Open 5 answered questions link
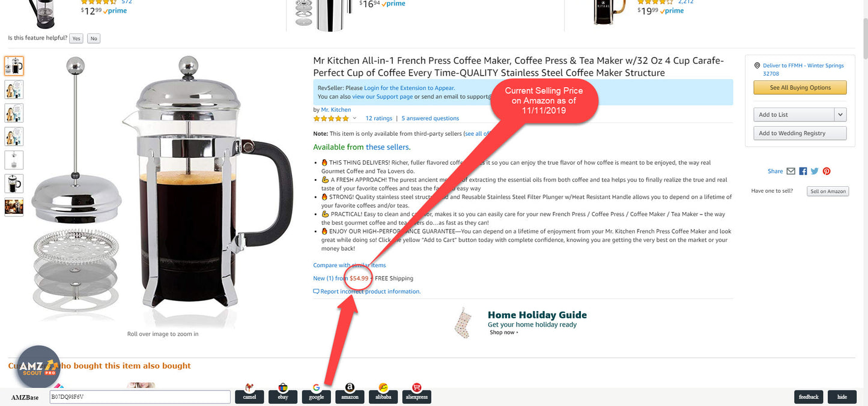 pos(430,118)
